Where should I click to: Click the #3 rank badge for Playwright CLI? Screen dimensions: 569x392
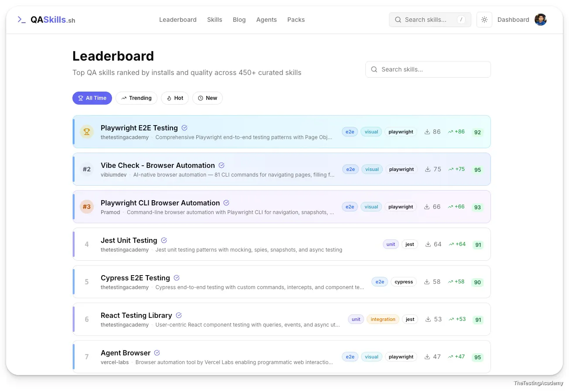[x=87, y=207]
